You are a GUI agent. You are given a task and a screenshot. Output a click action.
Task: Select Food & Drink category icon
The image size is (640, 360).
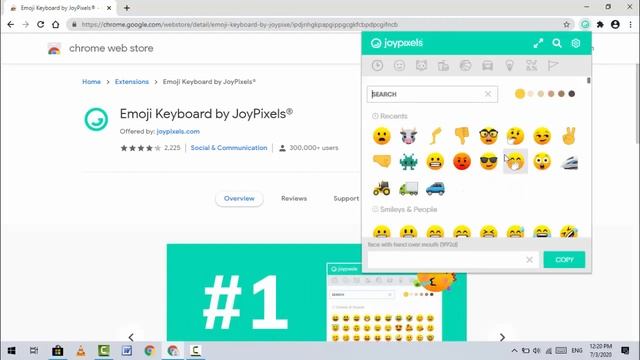click(443, 65)
